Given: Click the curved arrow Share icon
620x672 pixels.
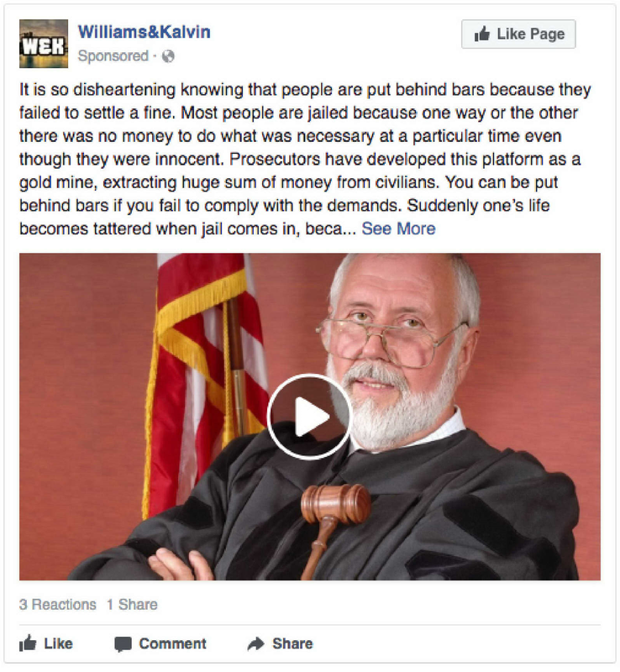Looking at the screenshot, I should (256, 643).
